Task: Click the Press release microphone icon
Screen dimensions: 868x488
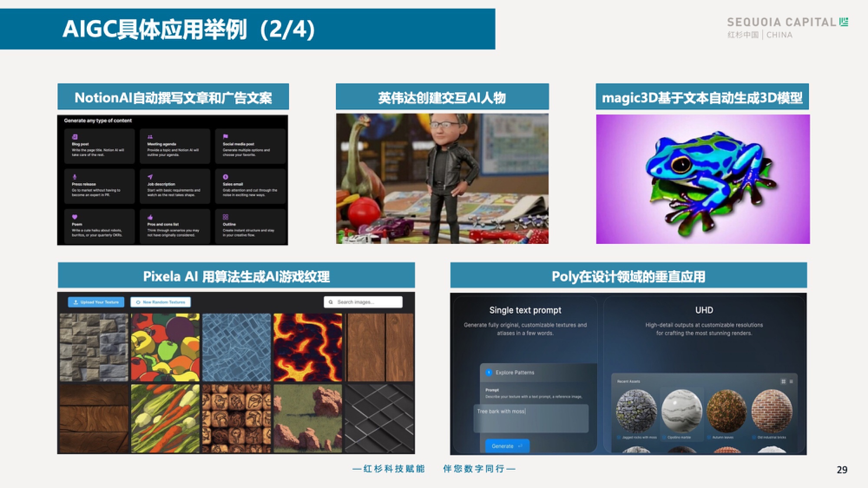Action: [75, 177]
